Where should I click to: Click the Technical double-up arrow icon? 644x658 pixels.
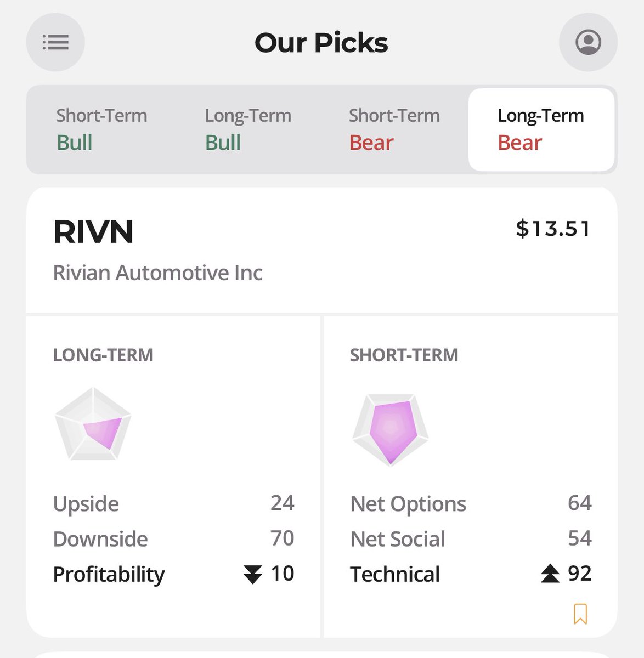pyautogui.click(x=550, y=574)
